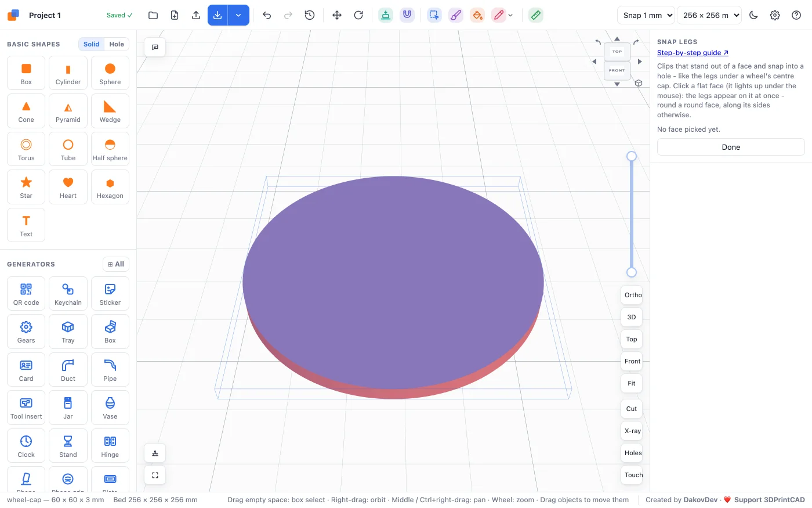Click the TOP face of view cube
The image size is (812, 508).
[617, 52]
